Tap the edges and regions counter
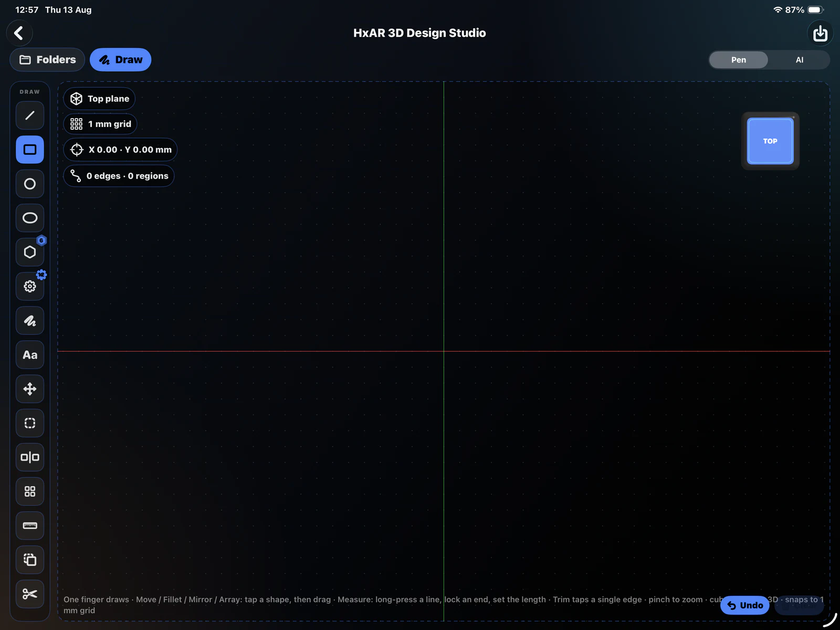 (119, 176)
